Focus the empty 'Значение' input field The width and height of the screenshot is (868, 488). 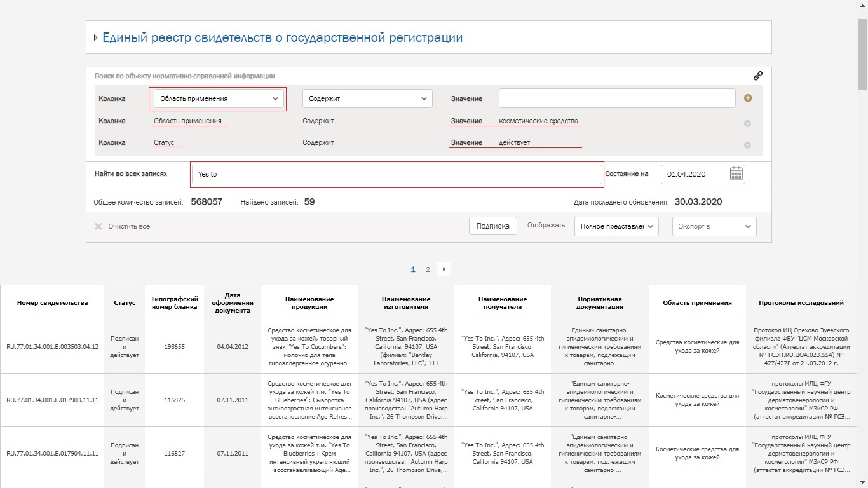tap(617, 98)
